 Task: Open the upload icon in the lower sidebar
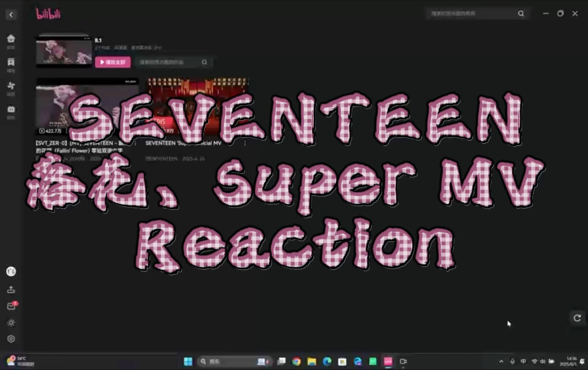click(11, 289)
